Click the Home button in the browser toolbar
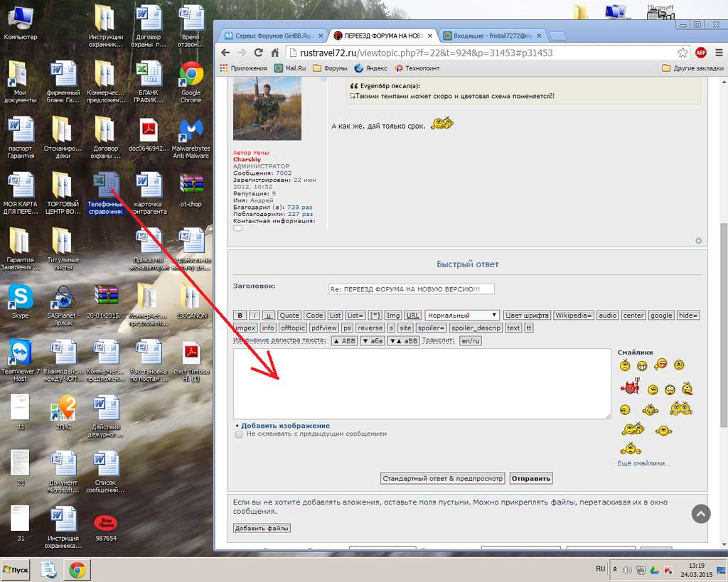728x582 pixels. coord(275,53)
